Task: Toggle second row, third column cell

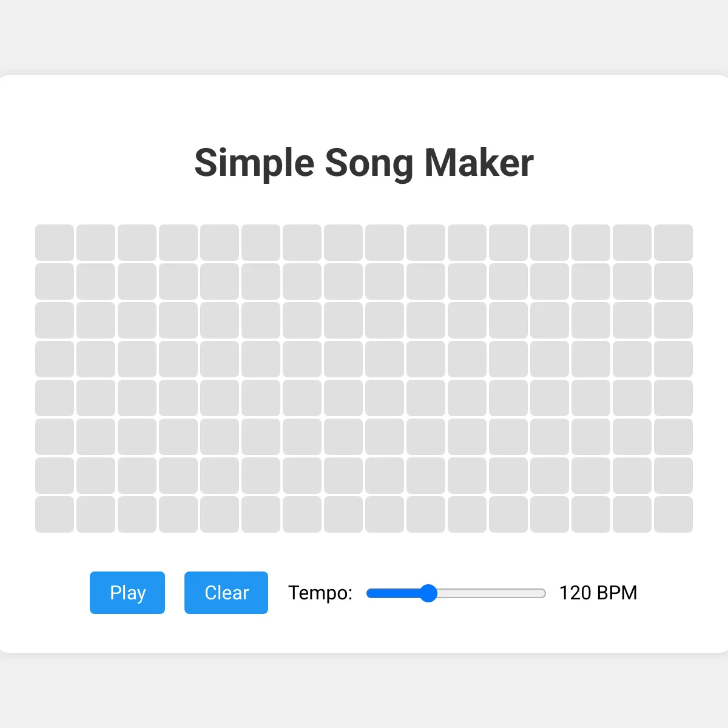Action: tap(137, 281)
